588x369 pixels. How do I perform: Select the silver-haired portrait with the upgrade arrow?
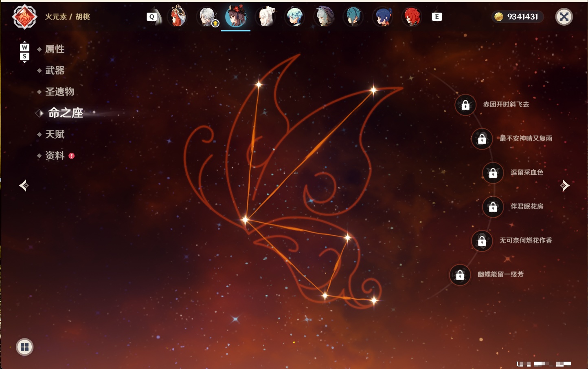point(207,17)
